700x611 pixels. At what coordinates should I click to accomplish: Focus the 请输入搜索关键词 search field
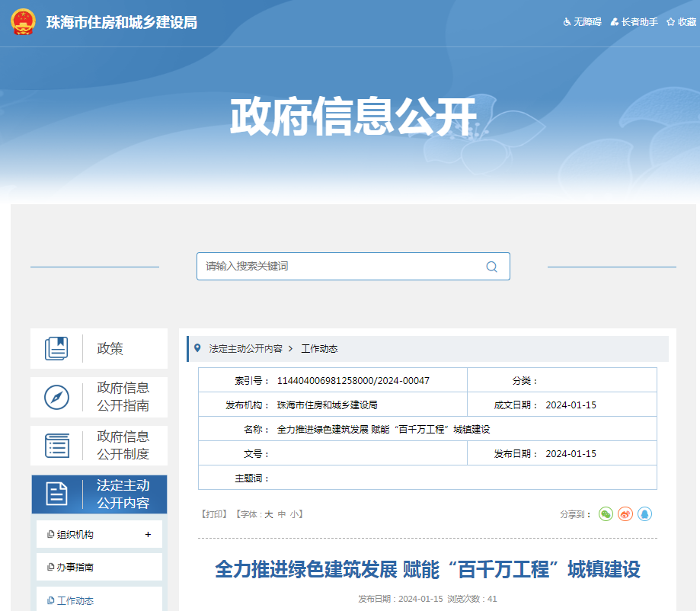[x=353, y=266]
